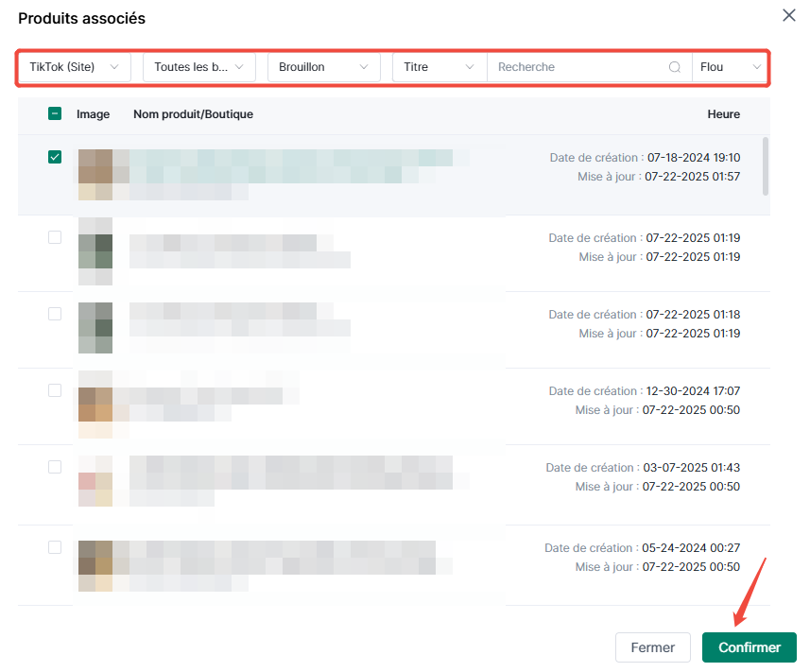
Task: Open the TikTok (Site) platform dropdown
Action: tap(75, 67)
